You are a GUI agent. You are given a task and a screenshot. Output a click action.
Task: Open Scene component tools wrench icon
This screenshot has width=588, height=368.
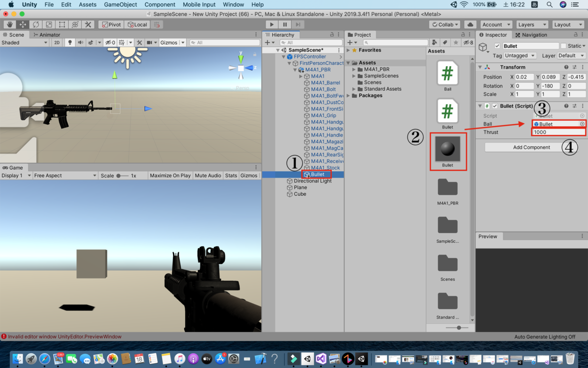click(x=140, y=43)
